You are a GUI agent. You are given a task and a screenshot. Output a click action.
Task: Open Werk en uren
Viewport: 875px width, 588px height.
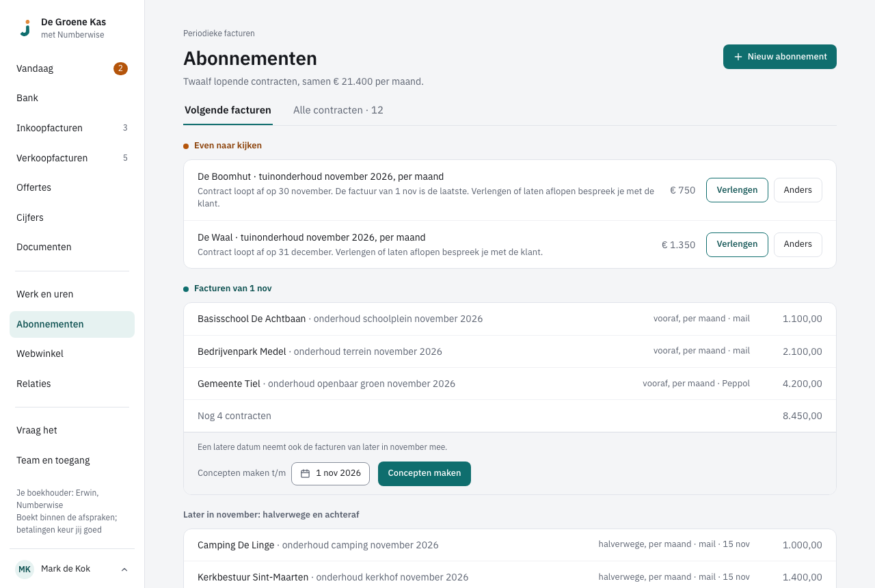(x=72, y=294)
